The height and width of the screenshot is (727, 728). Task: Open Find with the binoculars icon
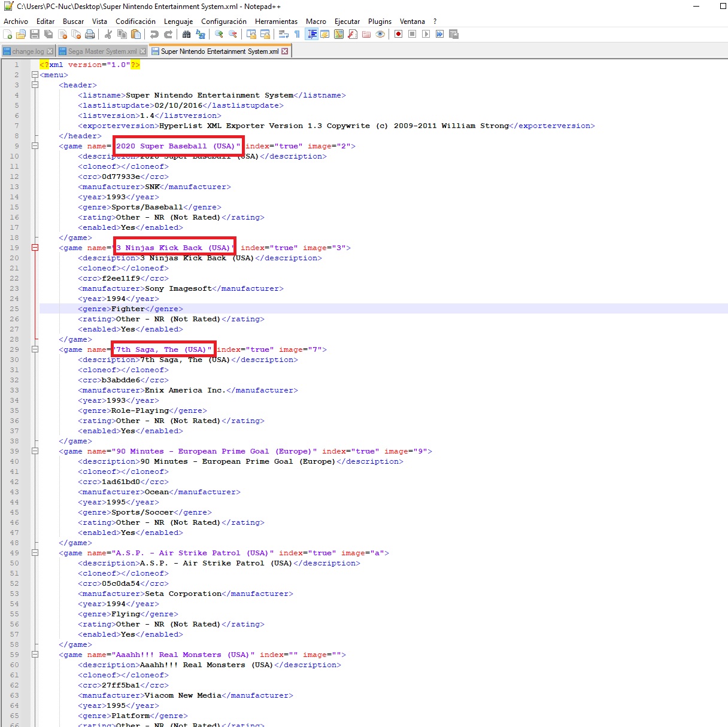point(187,34)
